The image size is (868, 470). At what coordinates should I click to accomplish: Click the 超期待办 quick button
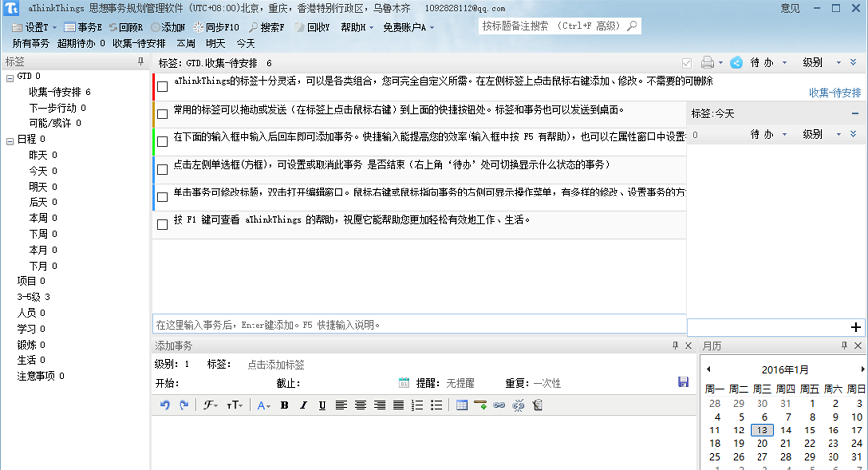tap(81, 43)
